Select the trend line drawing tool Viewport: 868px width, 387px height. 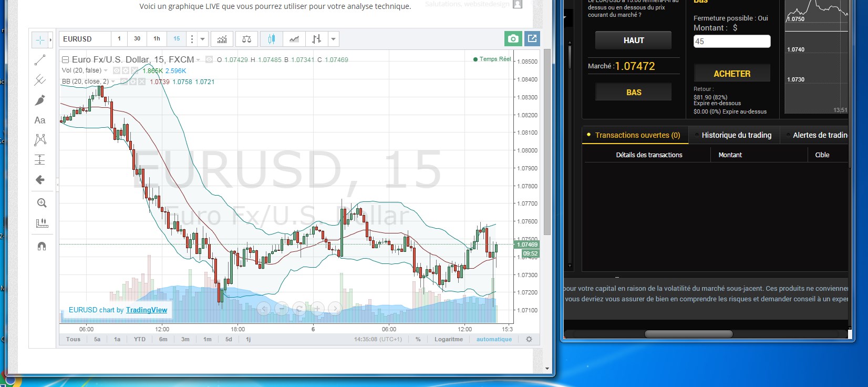(x=40, y=60)
